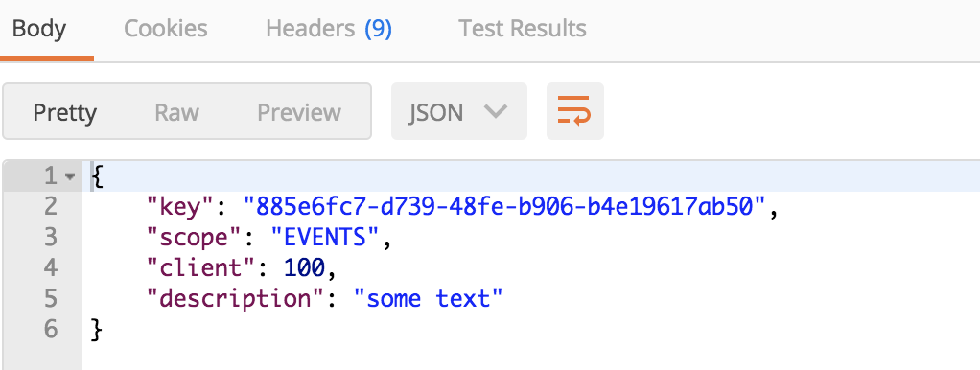
Task: Select the Pretty view mode
Action: click(65, 112)
